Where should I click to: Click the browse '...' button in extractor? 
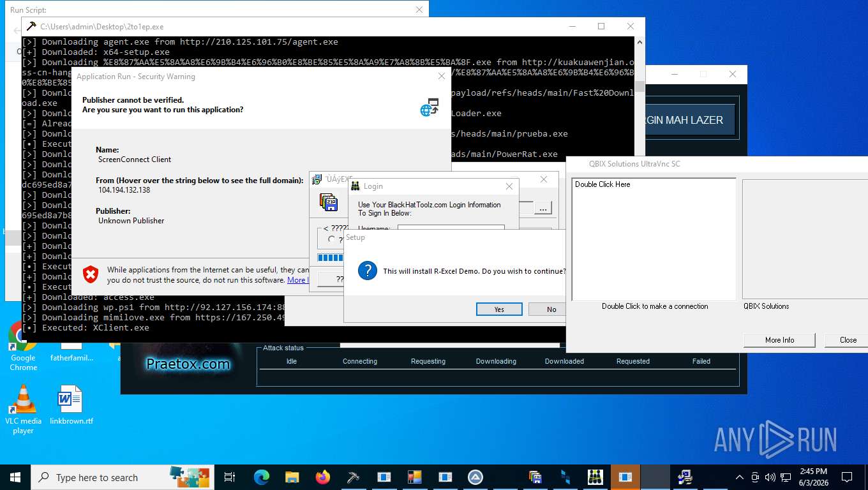[x=542, y=208]
